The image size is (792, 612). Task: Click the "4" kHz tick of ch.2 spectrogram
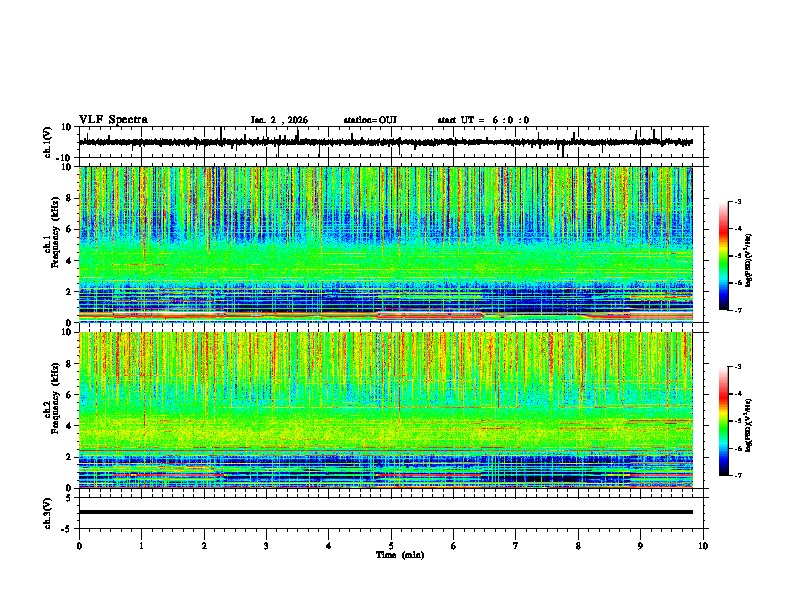coord(69,426)
